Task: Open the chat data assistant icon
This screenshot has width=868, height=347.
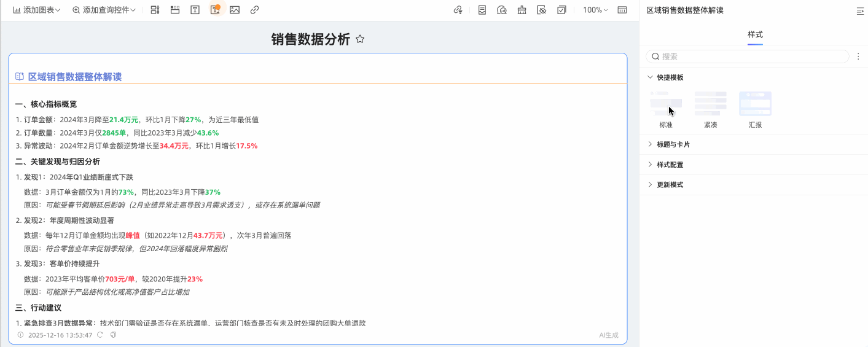Action: [x=502, y=10]
